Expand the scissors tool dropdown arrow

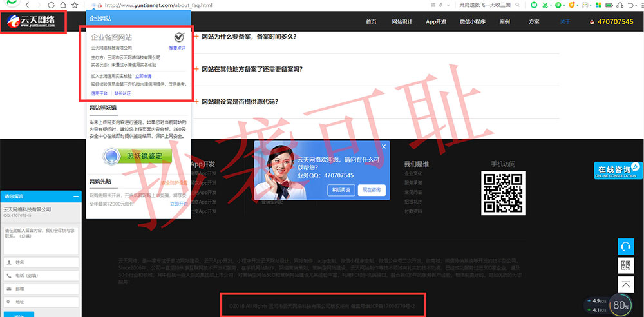pos(551,6)
